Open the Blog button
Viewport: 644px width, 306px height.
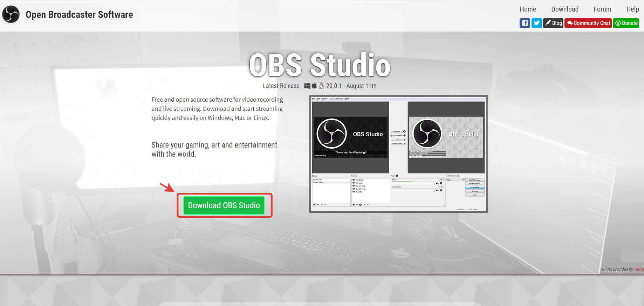coord(553,23)
